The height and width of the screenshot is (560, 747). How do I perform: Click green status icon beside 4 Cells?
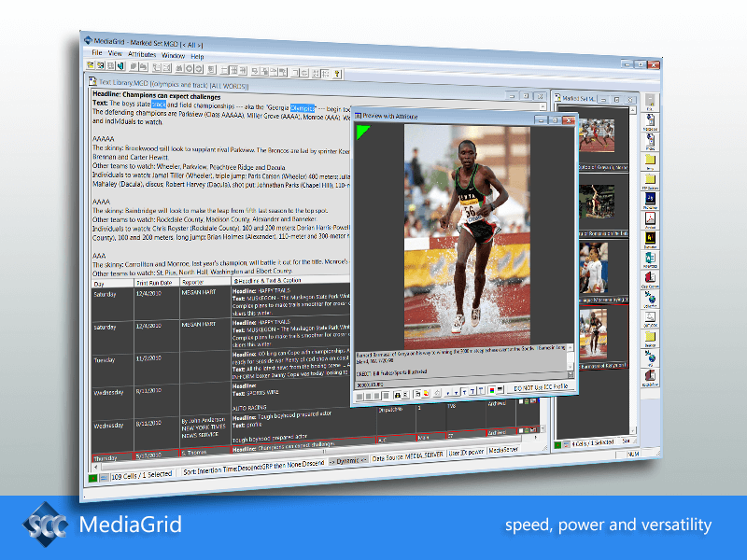pos(557,445)
